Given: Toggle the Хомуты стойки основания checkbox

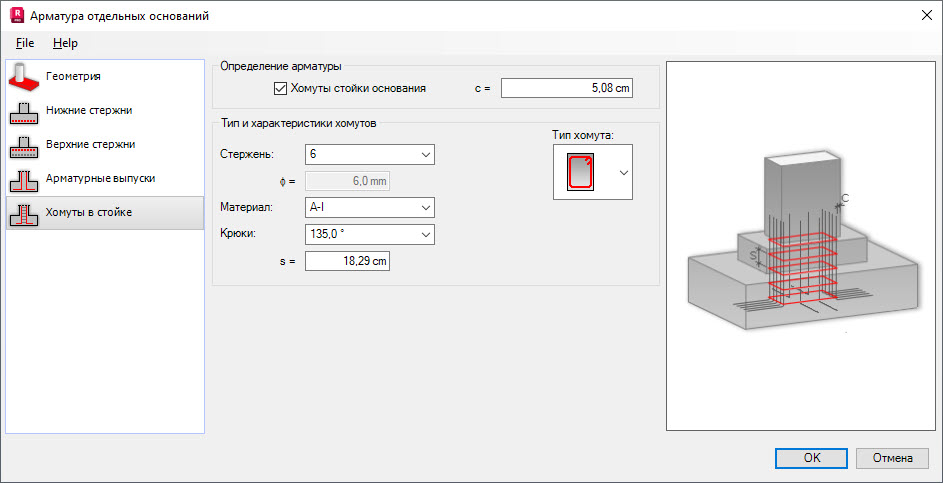Looking at the screenshot, I should tap(279, 88).
